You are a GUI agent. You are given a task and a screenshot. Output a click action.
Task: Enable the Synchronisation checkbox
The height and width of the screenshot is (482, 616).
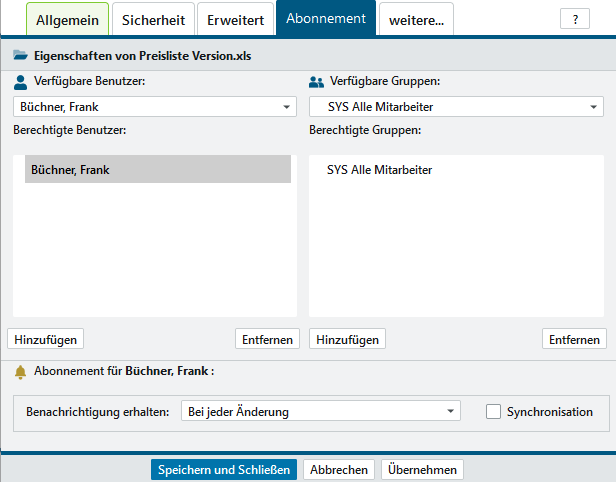[493, 411]
